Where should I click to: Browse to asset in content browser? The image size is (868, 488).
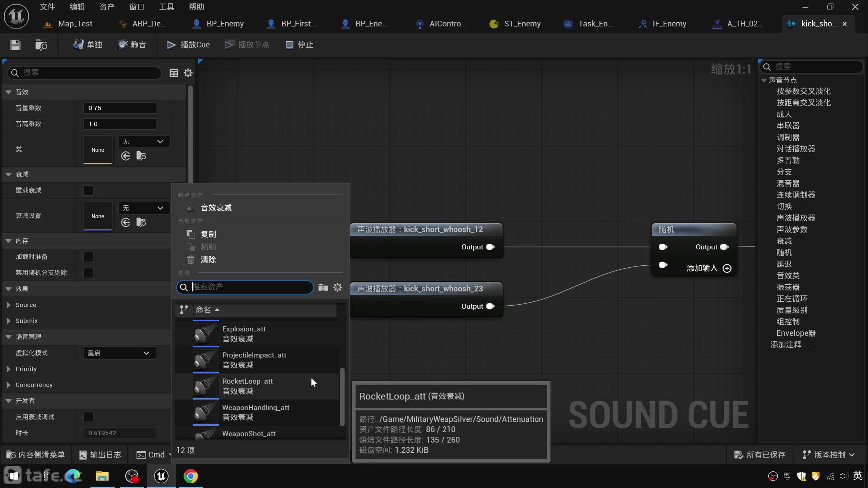pos(41,45)
